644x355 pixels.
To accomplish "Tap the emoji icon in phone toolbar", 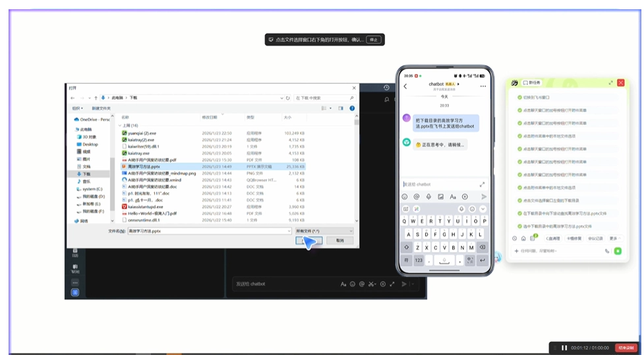I will point(405,197).
